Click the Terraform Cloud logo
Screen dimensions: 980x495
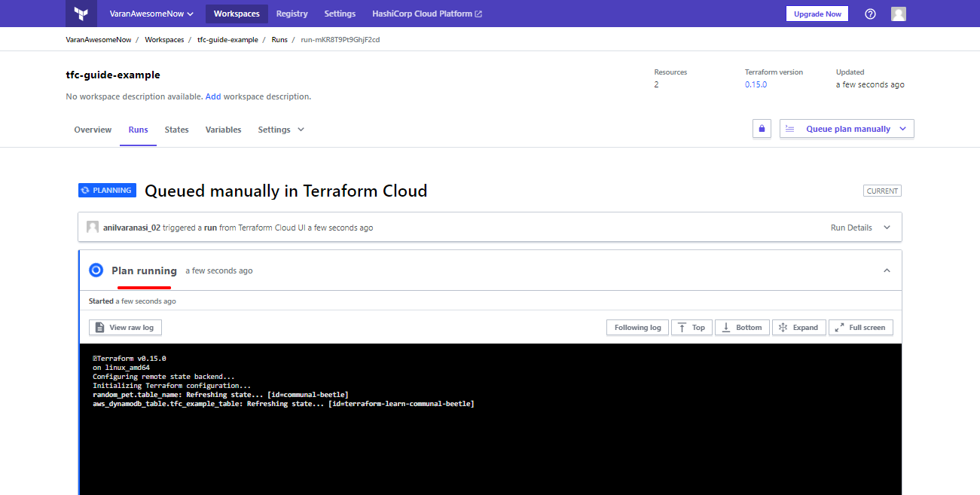click(81, 13)
